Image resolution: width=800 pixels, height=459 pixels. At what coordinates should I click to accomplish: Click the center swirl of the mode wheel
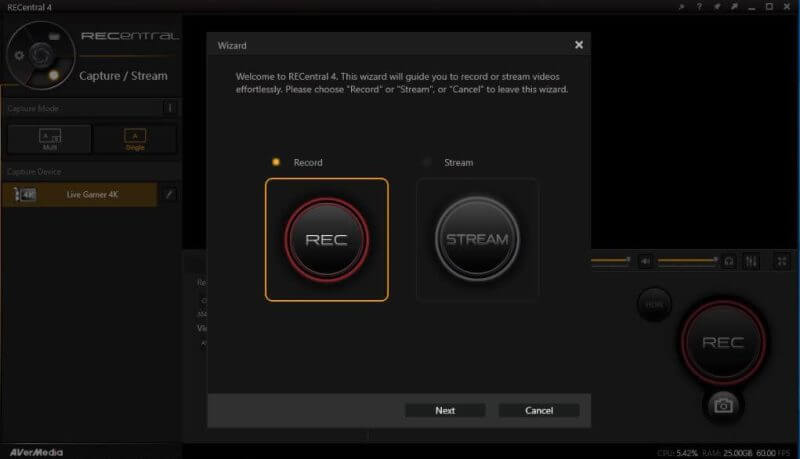(x=40, y=55)
